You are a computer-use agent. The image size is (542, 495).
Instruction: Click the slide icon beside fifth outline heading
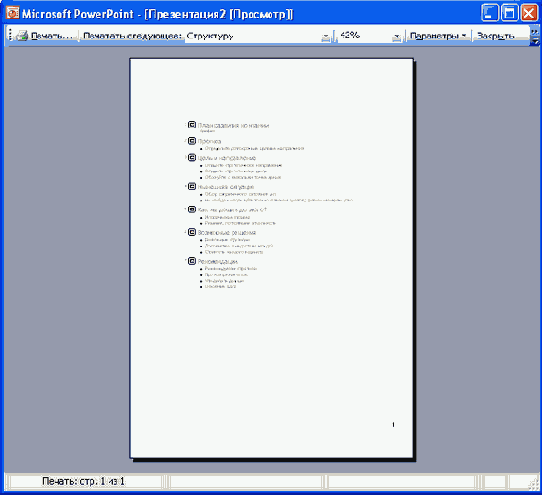192,209
